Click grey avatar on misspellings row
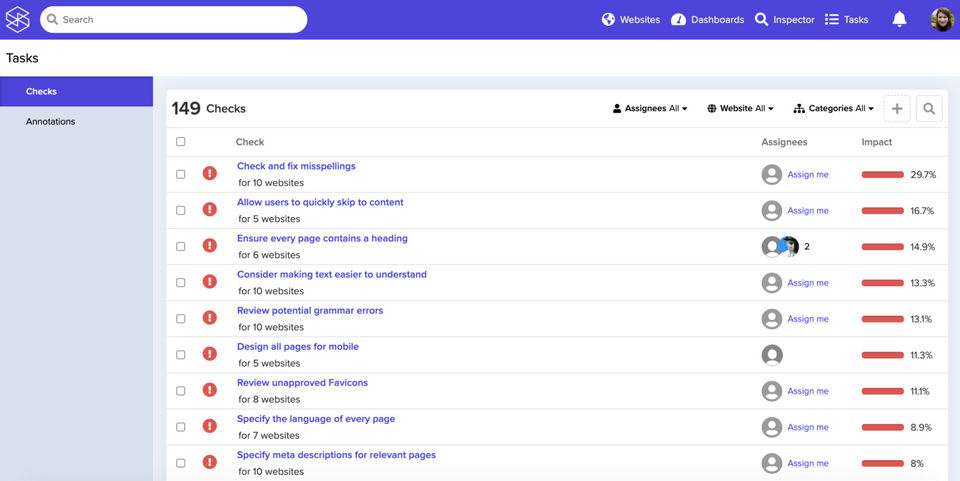The image size is (960, 481). (x=772, y=174)
